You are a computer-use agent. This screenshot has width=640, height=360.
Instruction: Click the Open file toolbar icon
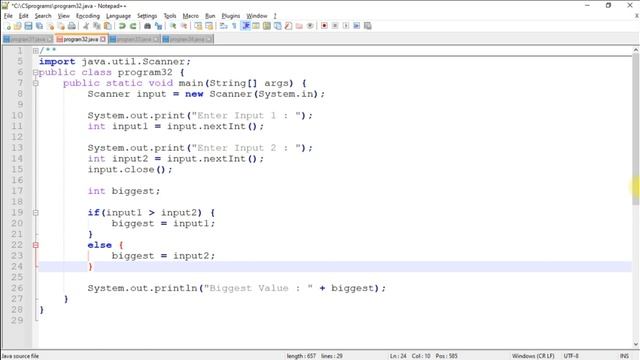pyautogui.click(x=18, y=26)
